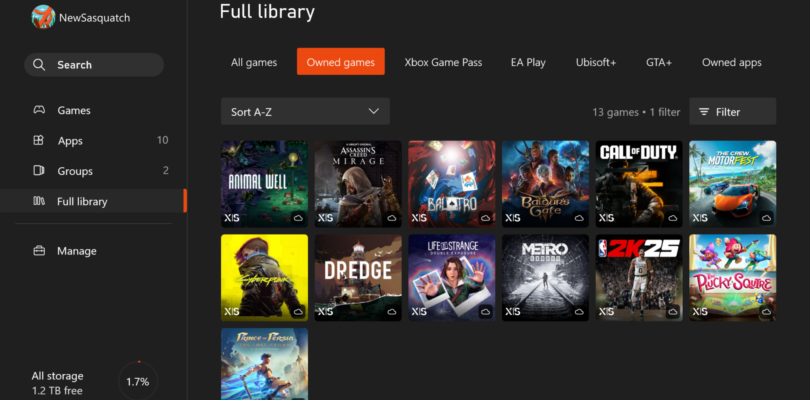The width and height of the screenshot is (810, 400).
Task: Open Manage in the sidebar
Action: click(x=93, y=251)
